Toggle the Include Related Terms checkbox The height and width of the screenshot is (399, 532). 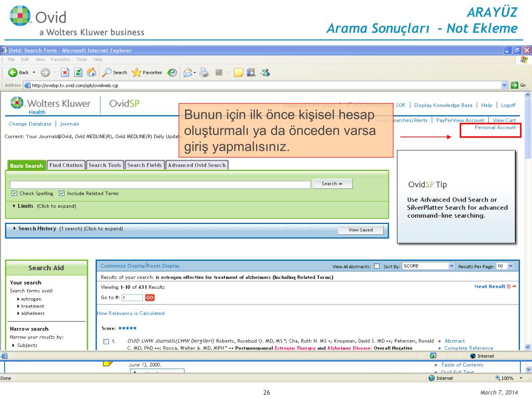62,193
